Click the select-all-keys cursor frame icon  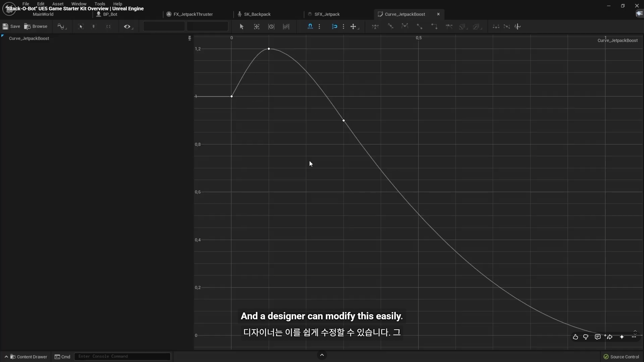point(81,26)
